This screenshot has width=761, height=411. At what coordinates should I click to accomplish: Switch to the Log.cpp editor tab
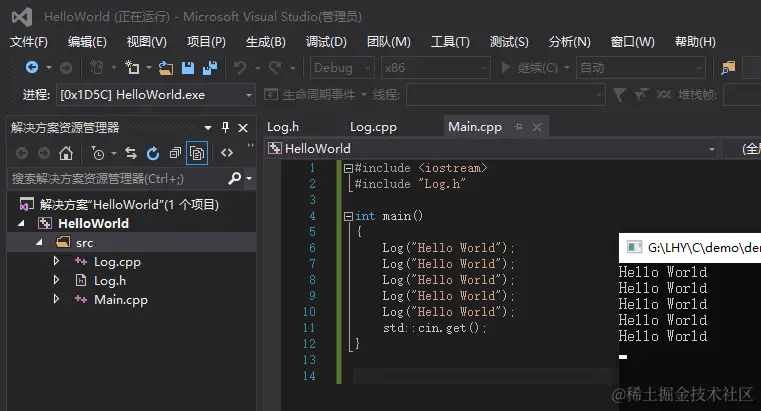pos(373,127)
